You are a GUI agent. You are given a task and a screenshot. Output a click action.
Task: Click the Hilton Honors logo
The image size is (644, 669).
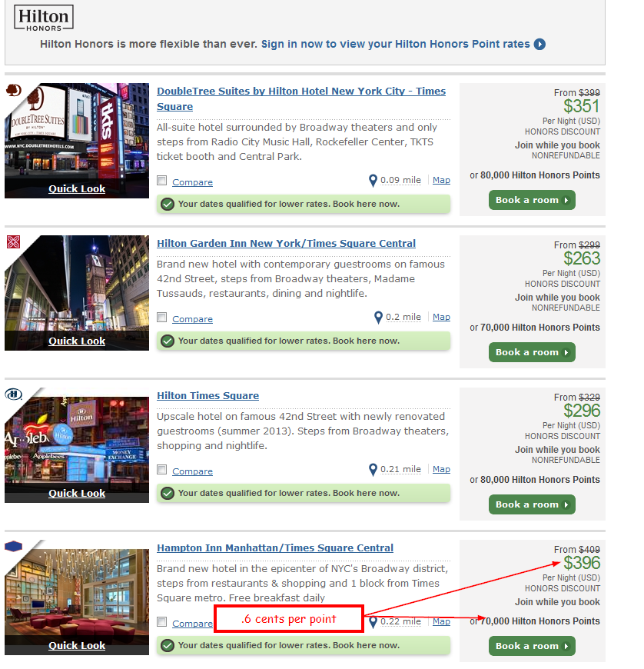point(44,18)
